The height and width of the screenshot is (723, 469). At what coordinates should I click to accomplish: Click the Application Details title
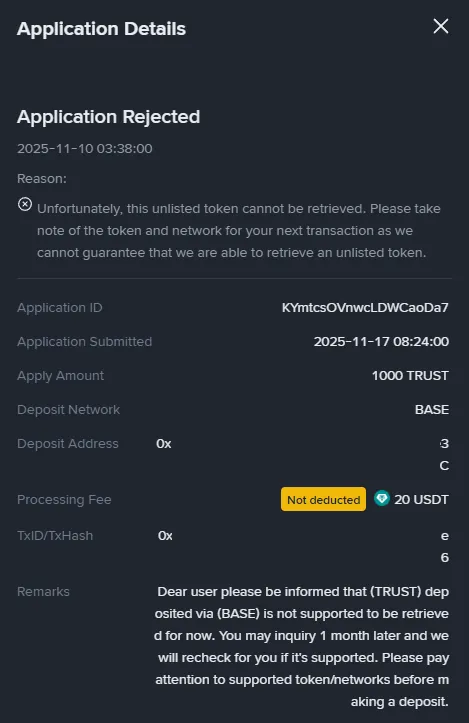coord(101,29)
